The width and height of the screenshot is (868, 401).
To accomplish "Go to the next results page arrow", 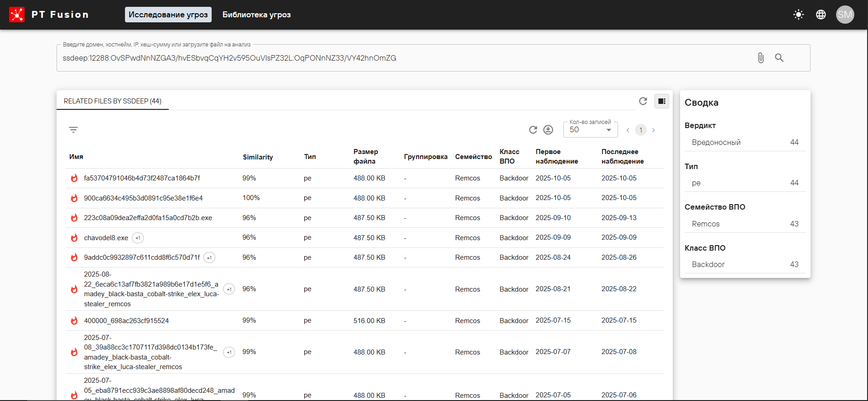I will coord(653,130).
